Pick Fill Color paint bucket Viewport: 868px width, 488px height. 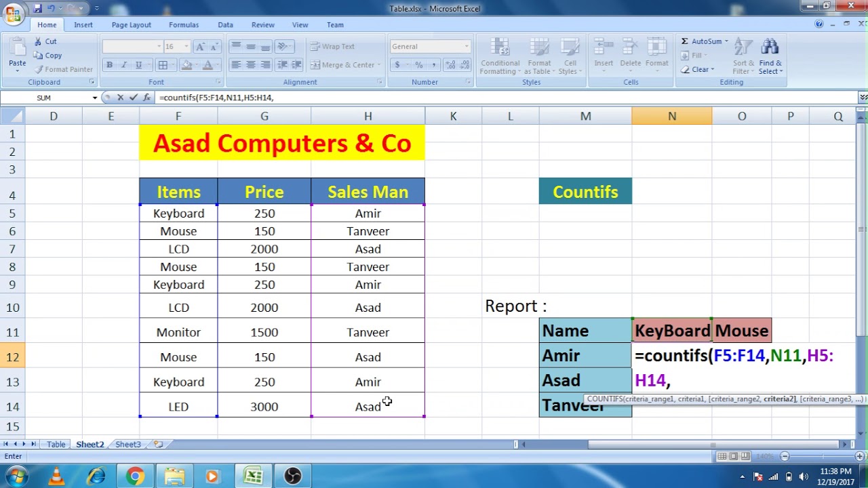tap(186, 64)
